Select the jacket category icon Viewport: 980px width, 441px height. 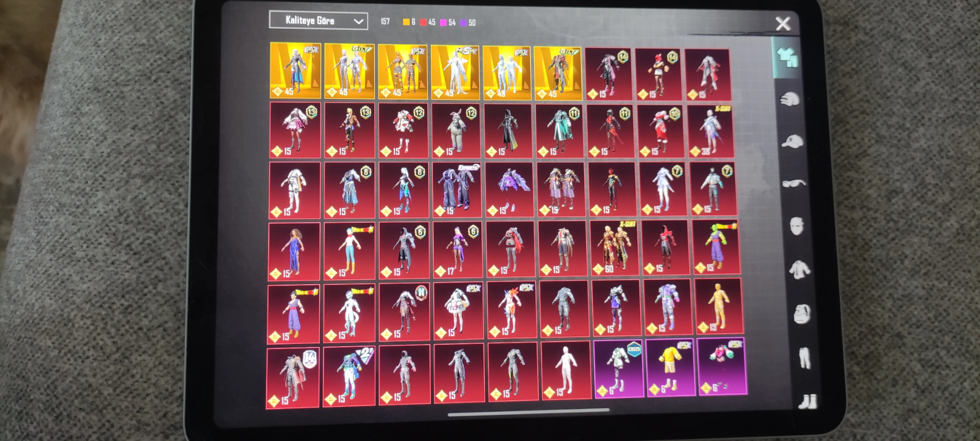(799, 270)
